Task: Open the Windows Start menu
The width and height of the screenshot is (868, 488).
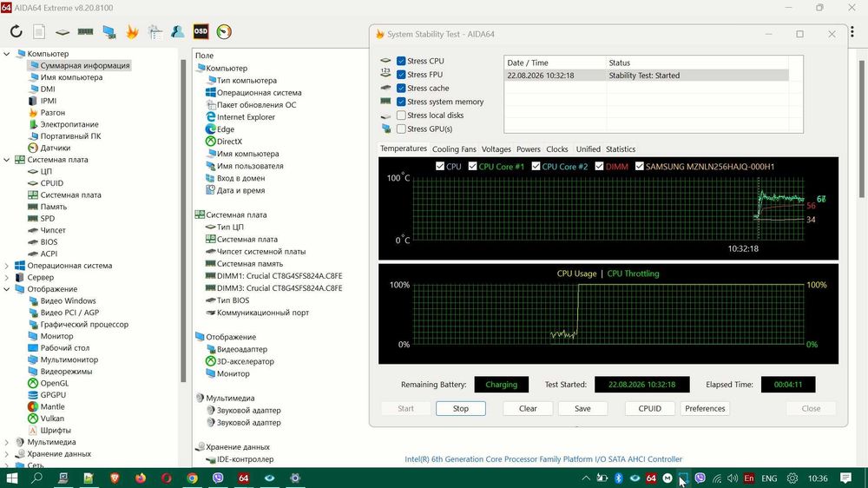Action: [11, 478]
